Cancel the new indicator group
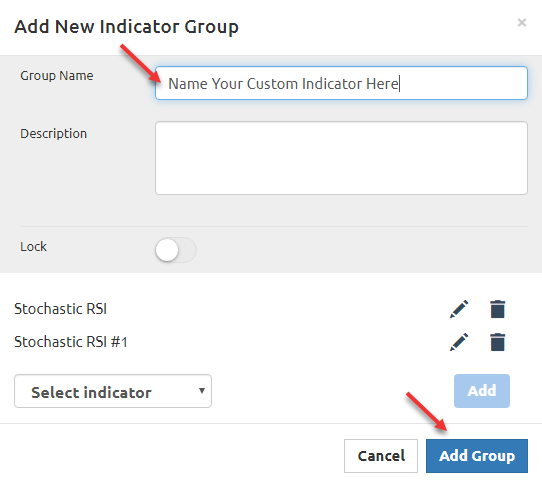The image size is (542, 486). coord(381,456)
